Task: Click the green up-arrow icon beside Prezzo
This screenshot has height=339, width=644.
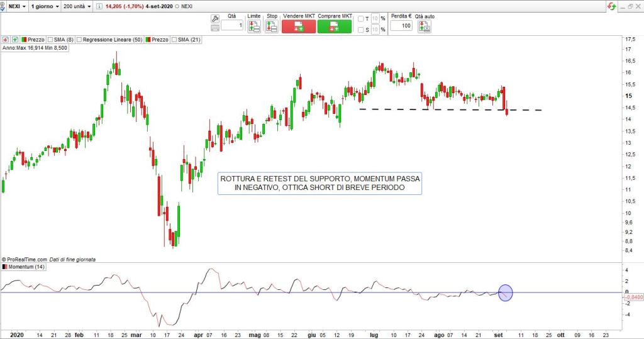Action: click(x=14, y=40)
